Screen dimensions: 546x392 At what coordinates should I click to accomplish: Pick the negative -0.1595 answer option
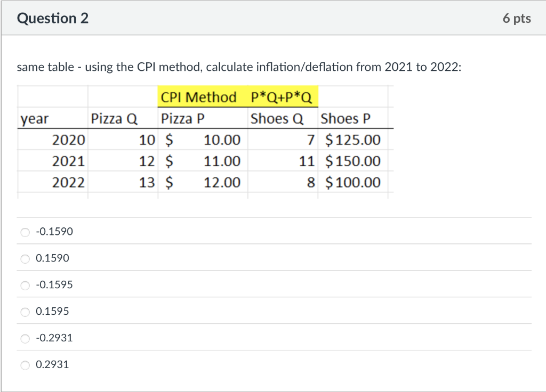pyautogui.click(x=25, y=285)
